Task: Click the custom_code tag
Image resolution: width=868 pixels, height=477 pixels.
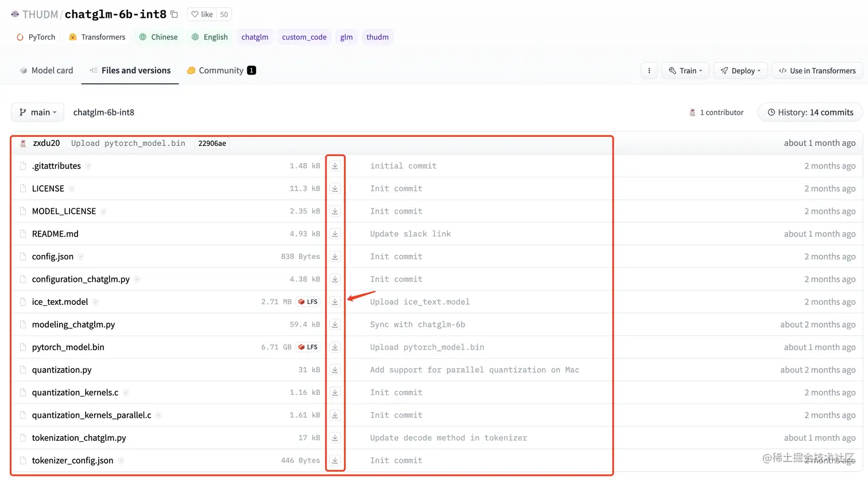Action: pyautogui.click(x=304, y=37)
